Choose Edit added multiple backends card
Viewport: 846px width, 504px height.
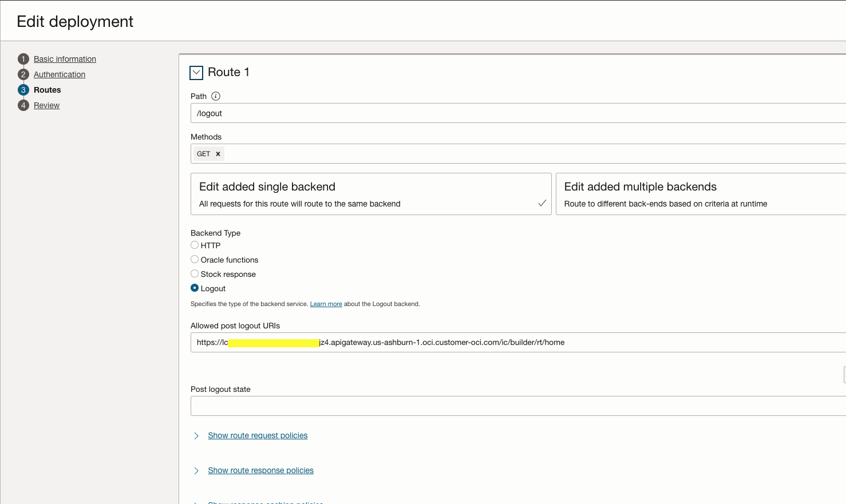[x=700, y=194]
